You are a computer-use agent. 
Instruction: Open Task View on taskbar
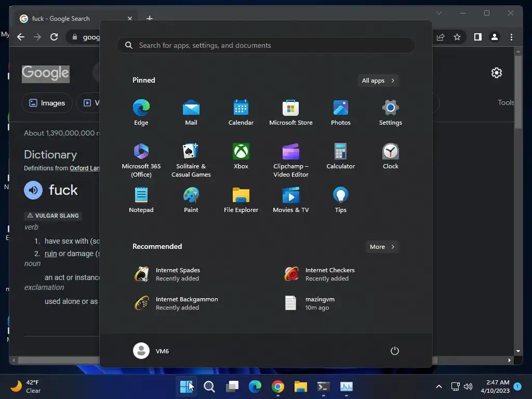click(232, 387)
